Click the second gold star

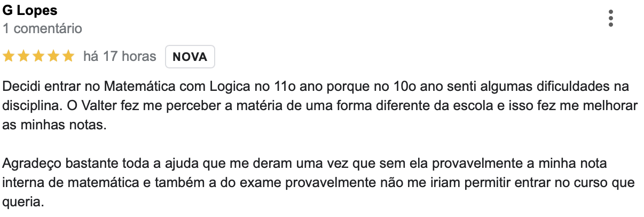(23, 56)
